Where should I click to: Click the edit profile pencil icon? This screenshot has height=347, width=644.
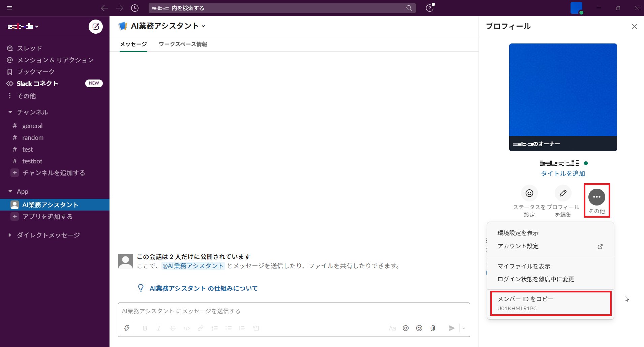click(x=563, y=193)
